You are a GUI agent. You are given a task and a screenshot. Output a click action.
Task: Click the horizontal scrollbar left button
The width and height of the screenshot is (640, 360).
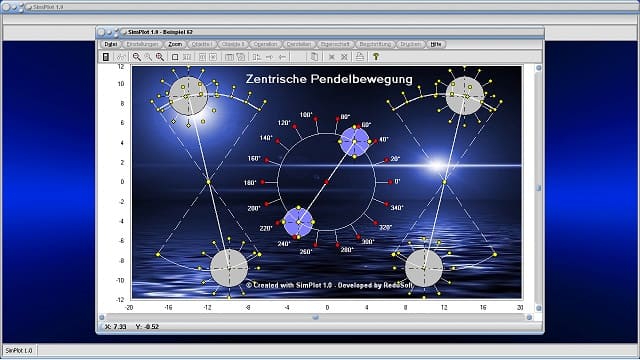(102, 317)
